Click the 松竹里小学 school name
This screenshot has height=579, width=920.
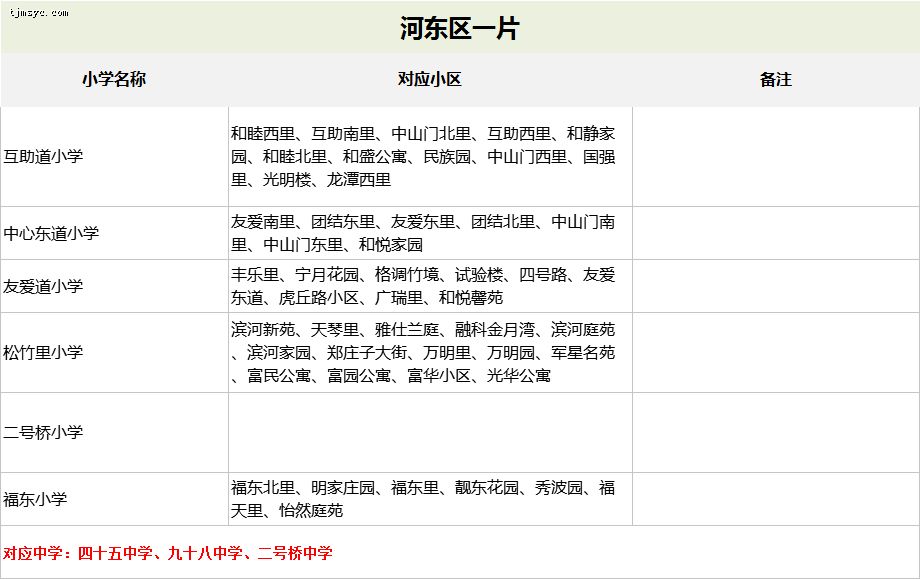[x=44, y=352]
